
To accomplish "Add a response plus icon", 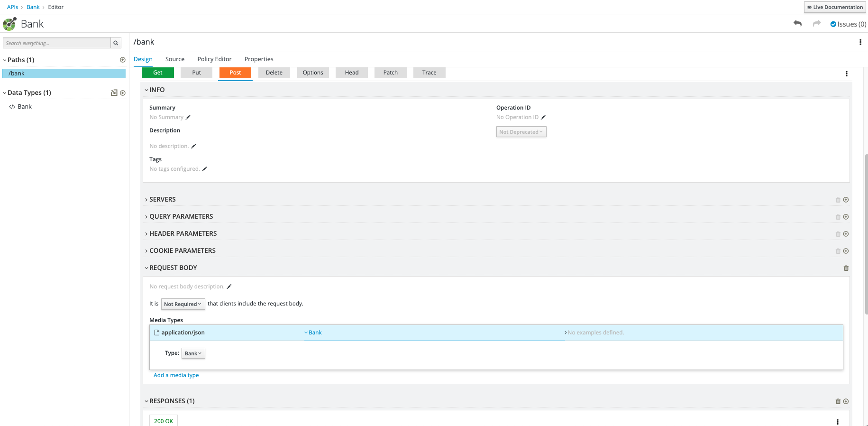I will tap(846, 401).
